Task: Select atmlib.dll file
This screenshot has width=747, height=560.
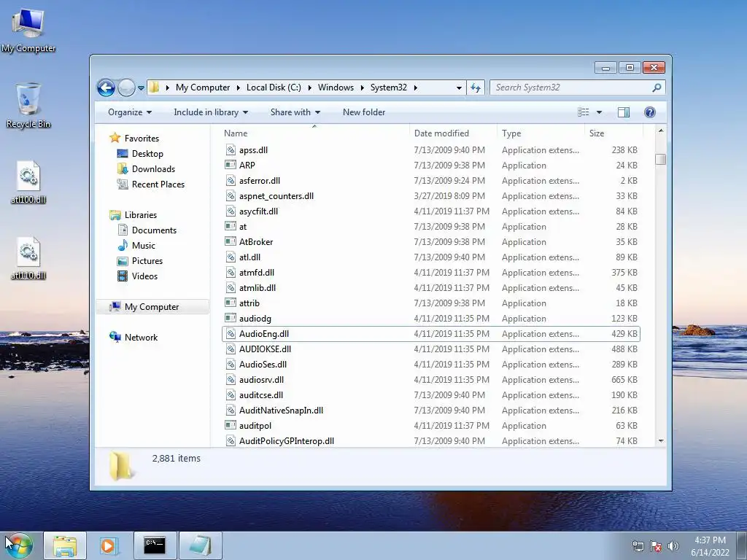Action: [x=258, y=288]
